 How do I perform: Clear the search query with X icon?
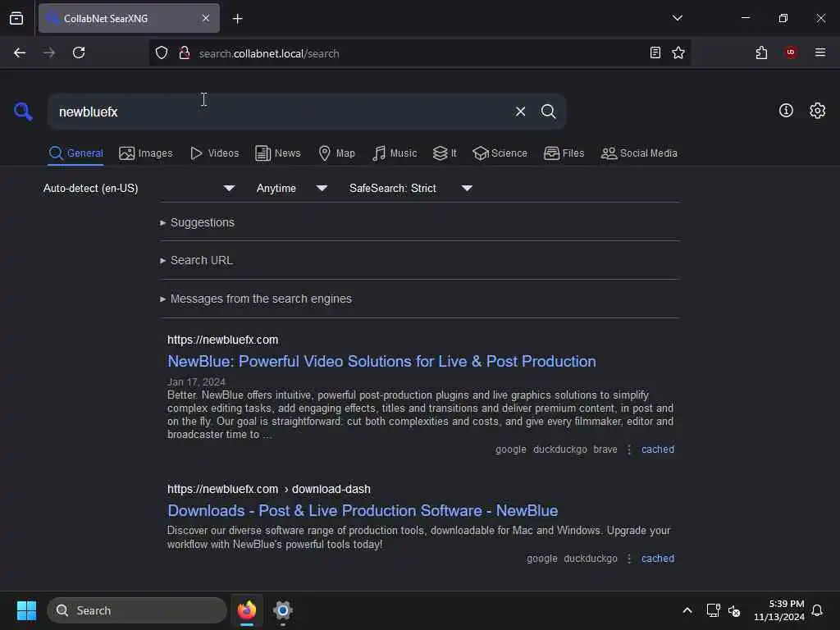[x=520, y=112]
